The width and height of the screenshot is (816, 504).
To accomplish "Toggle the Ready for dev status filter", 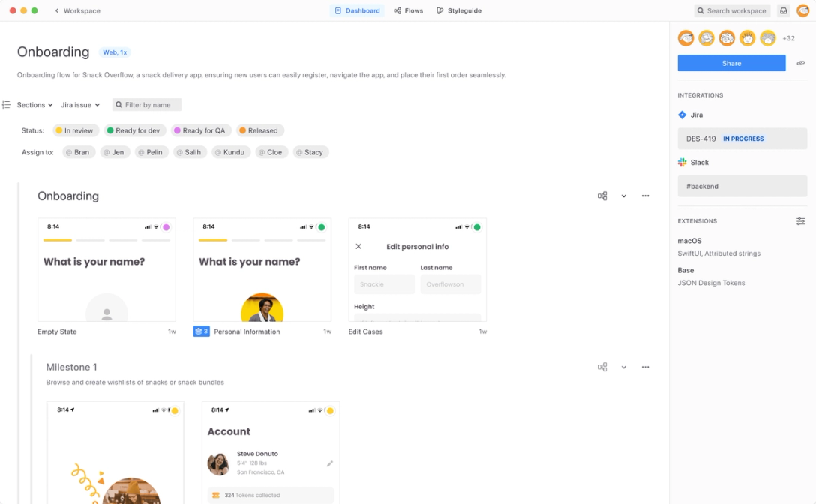I will tap(134, 130).
